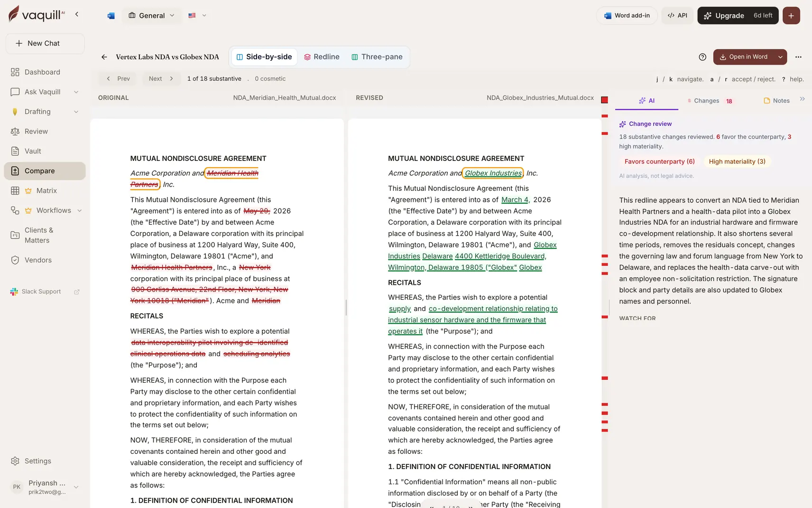Filter by Favors counterparty (6)
The image size is (812, 508).
pos(659,162)
